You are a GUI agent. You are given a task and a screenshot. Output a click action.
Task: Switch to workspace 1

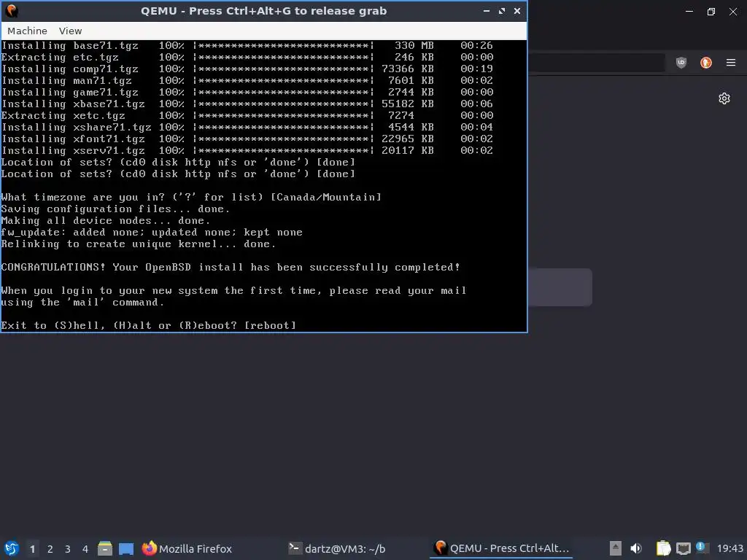pos(32,549)
